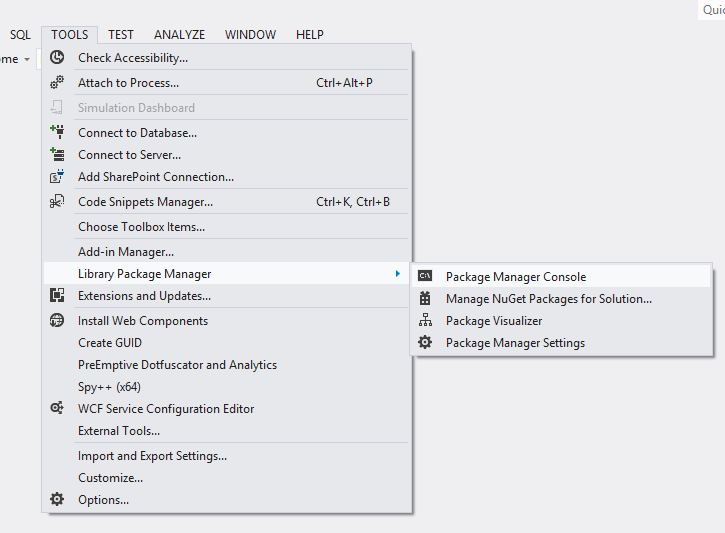Viewport: 725px width, 533px height.
Task: Click the Connect to Server icon
Action: point(57,155)
